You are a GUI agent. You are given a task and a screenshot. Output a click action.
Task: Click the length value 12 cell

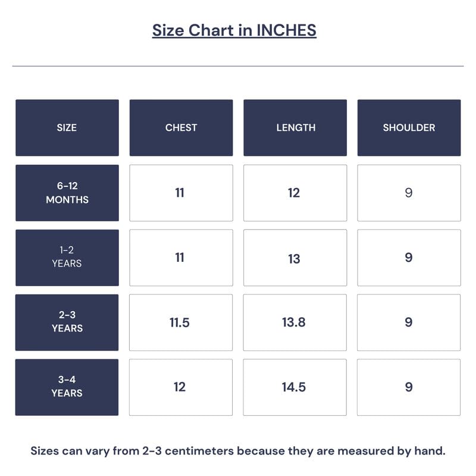tap(295, 193)
